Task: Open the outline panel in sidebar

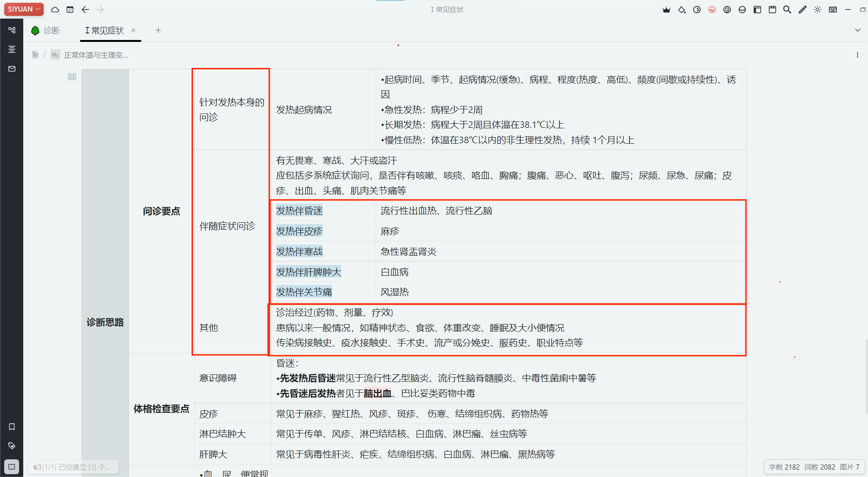Action: click(x=12, y=49)
